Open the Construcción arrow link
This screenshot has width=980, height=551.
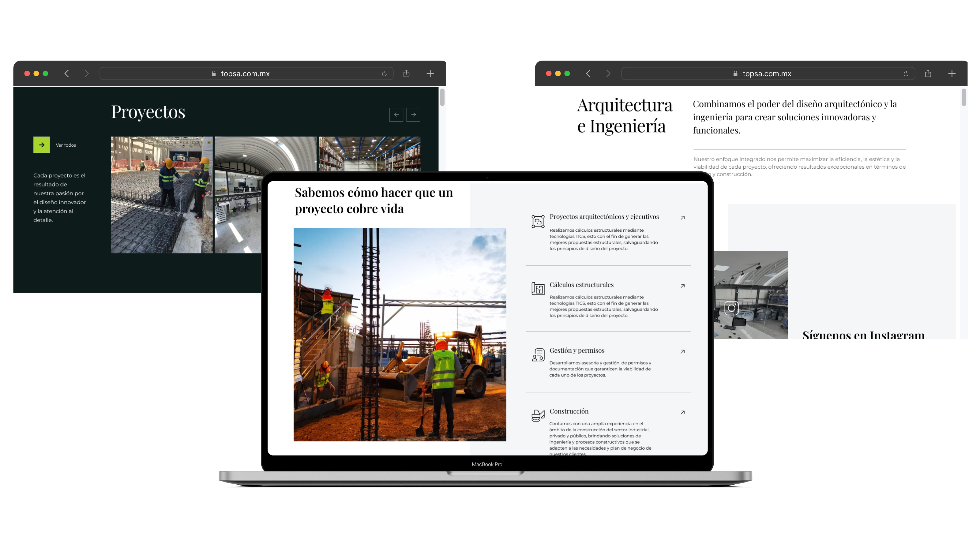[x=682, y=413]
